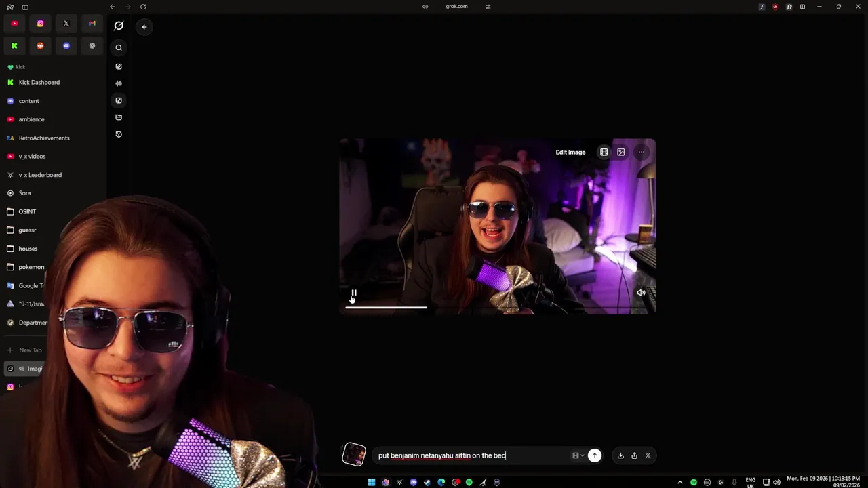Open the browser split view icon

[803, 7]
